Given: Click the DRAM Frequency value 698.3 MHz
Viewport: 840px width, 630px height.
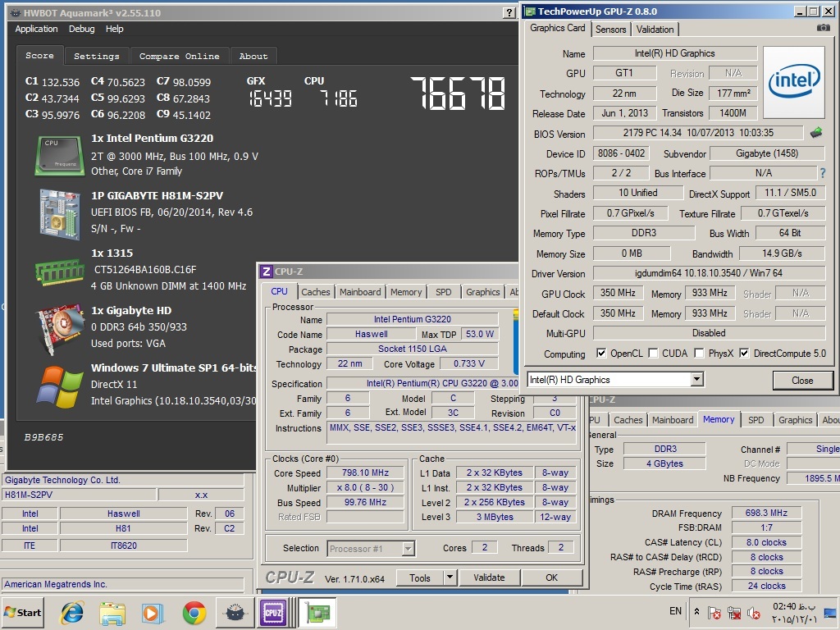Looking at the screenshot, I should pyautogui.click(x=766, y=514).
